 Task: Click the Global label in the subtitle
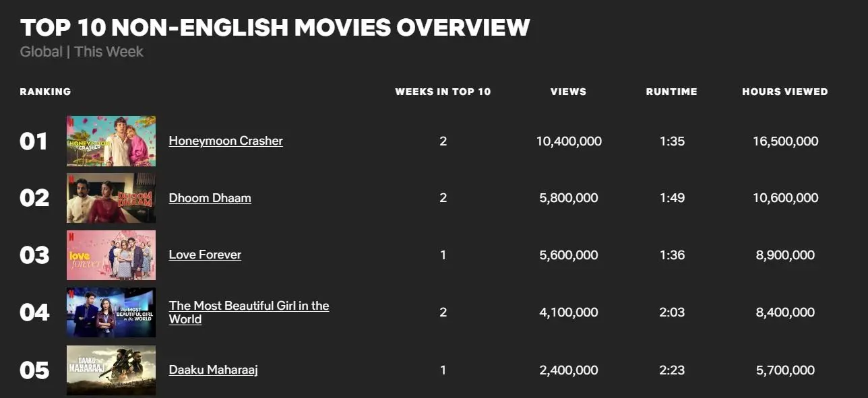click(41, 52)
